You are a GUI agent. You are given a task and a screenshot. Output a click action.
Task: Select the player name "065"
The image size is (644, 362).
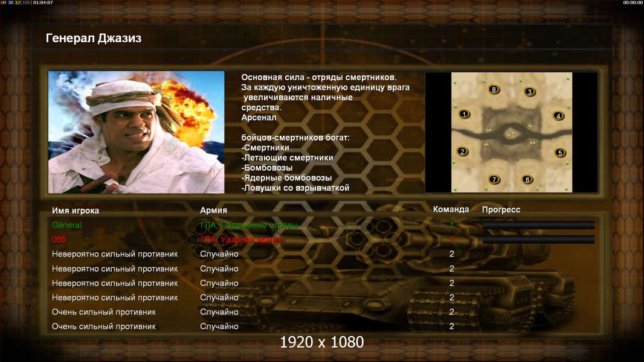[59, 240]
